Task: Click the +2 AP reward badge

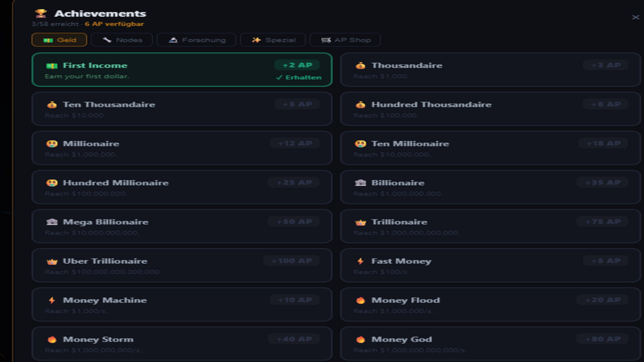Action: click(x=297, y=65)
